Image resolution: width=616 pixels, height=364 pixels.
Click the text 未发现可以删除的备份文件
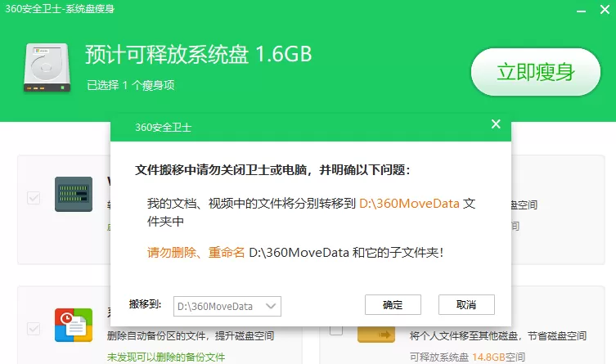166,357
